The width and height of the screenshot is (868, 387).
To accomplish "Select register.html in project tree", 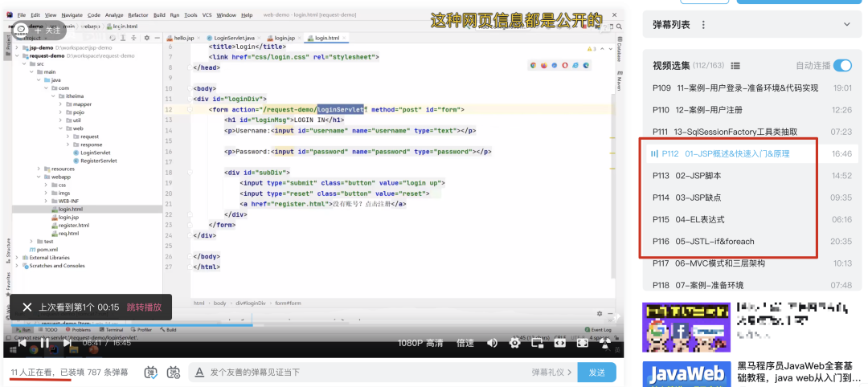I will 70,226.
